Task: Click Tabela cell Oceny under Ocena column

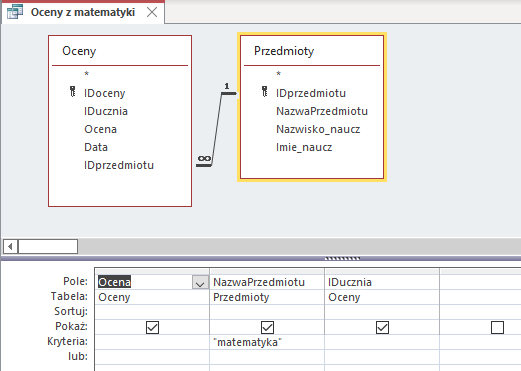Action: (x=152, y=297)
